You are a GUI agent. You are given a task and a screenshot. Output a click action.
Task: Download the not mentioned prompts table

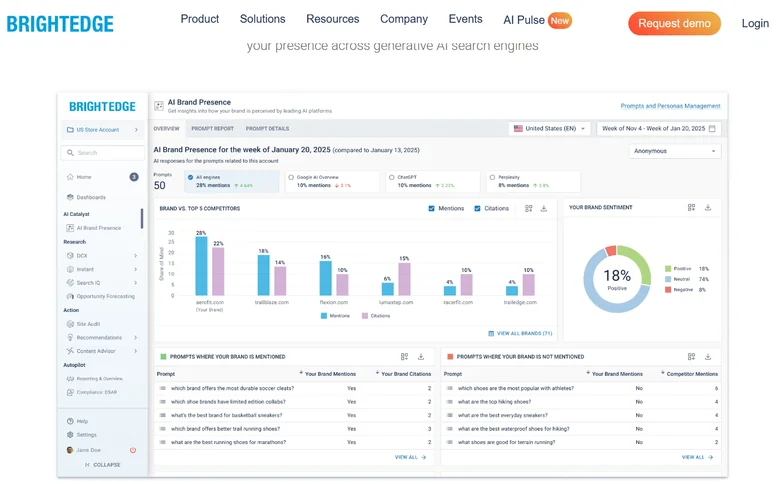pyautogui.click(x=708, y=357)
